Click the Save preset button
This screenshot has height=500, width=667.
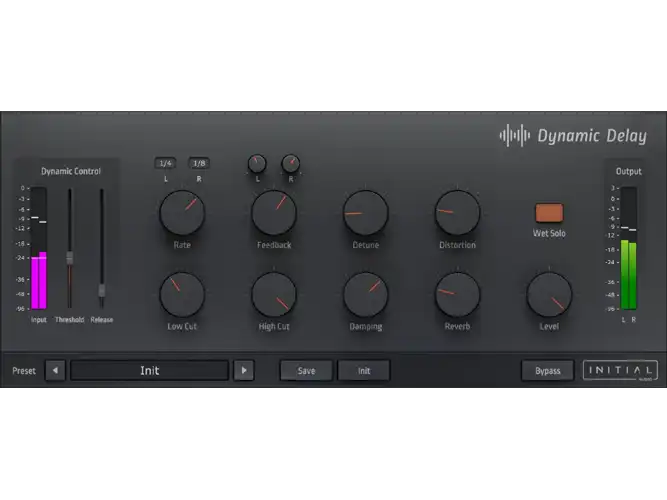[x=306, y=370]
